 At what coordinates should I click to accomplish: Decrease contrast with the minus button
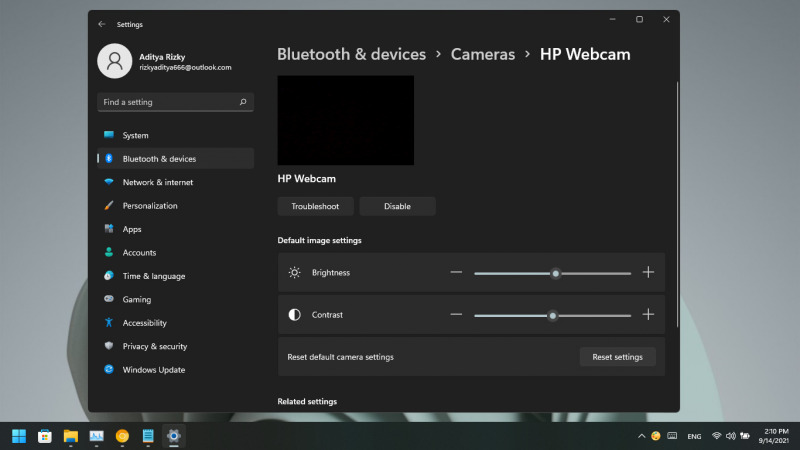coord(456,315)
